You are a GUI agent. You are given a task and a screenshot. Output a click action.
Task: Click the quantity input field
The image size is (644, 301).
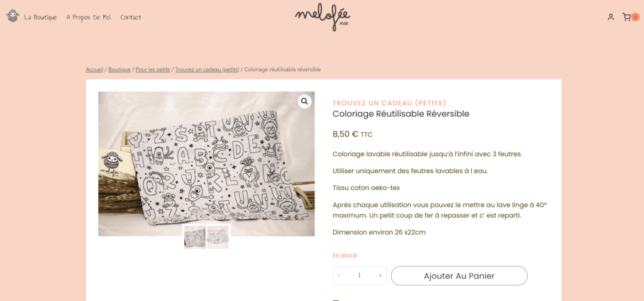tap(359, 276)
